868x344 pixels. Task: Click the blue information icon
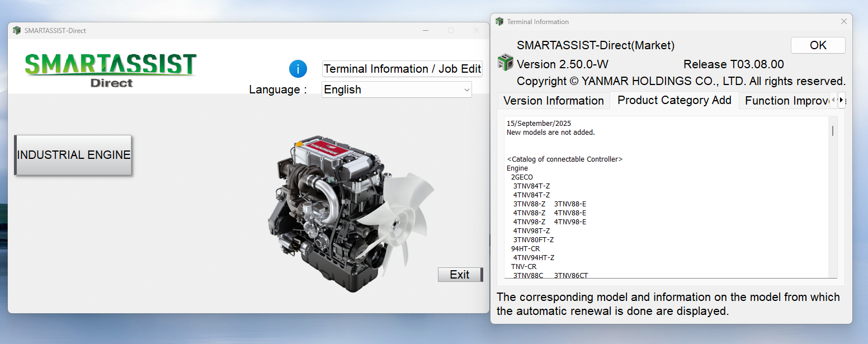298,69
